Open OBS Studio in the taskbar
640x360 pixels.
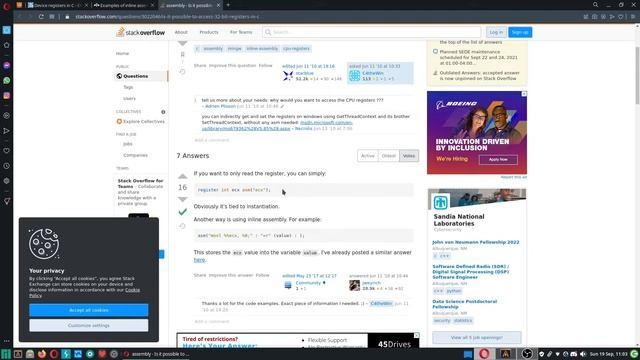click(x=527, y=354)
